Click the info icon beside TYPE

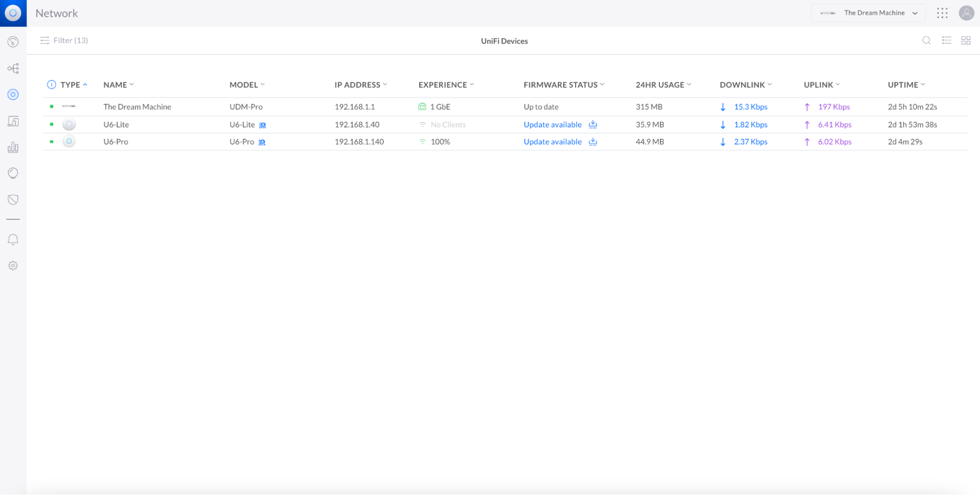51,84
